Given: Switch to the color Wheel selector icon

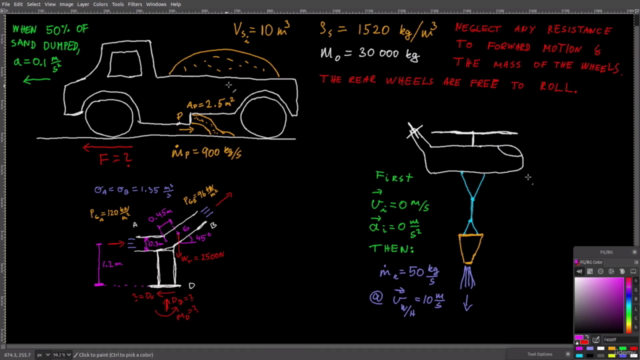Looking at the screenshot, I should [611, 271].
